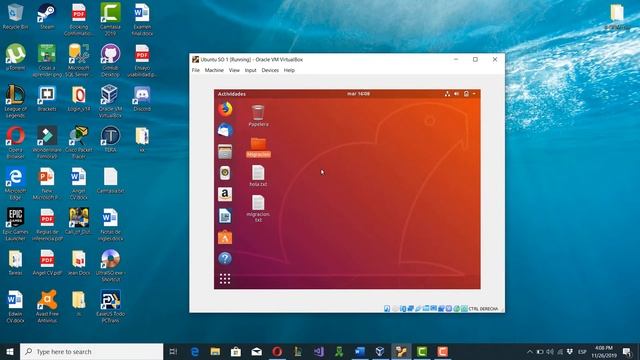The width and height of the screenshot is (640, 360).
Task: Focus the Type here to search box
Action: [91, 351]
